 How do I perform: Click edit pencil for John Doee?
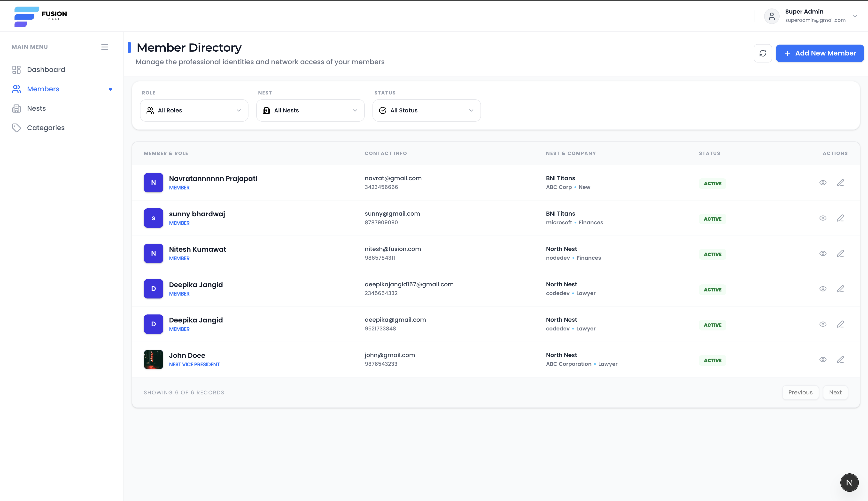(x=840, y=360)
